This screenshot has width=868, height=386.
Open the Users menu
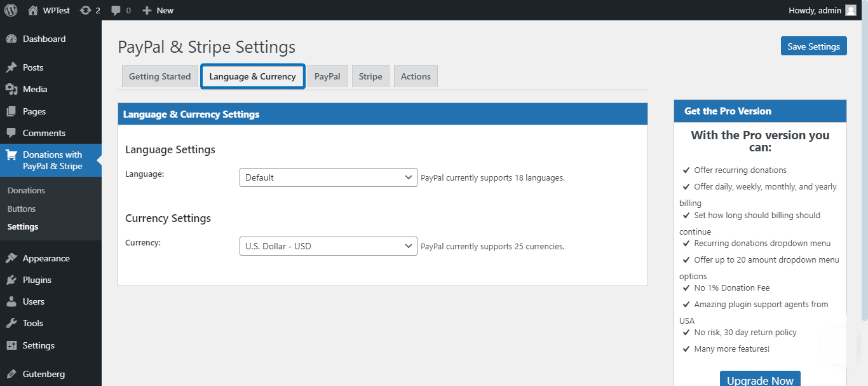[x=51, y=301]
